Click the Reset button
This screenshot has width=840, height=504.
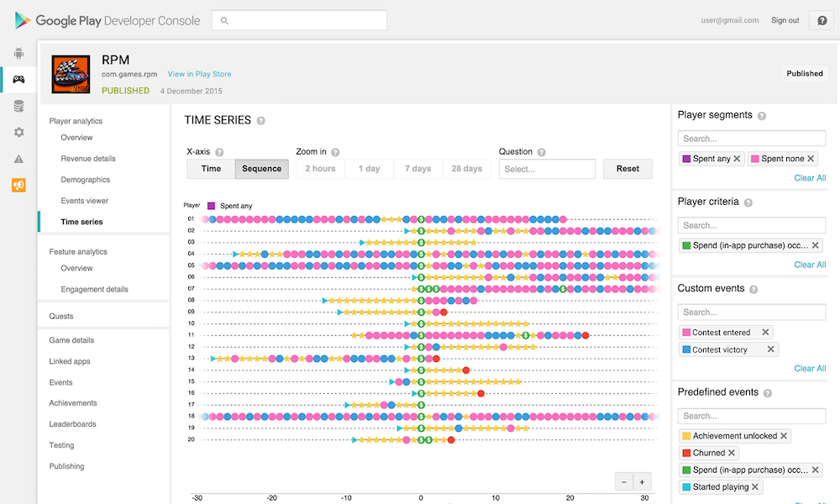(627, 169)
